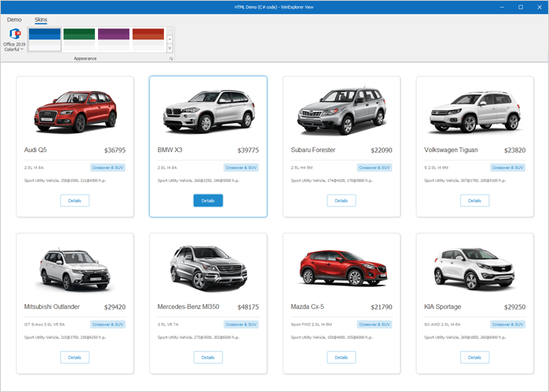Click the $39775 price
Image resolution: width=549 pixels, height=392 pixels.
(x=249, y=151)
